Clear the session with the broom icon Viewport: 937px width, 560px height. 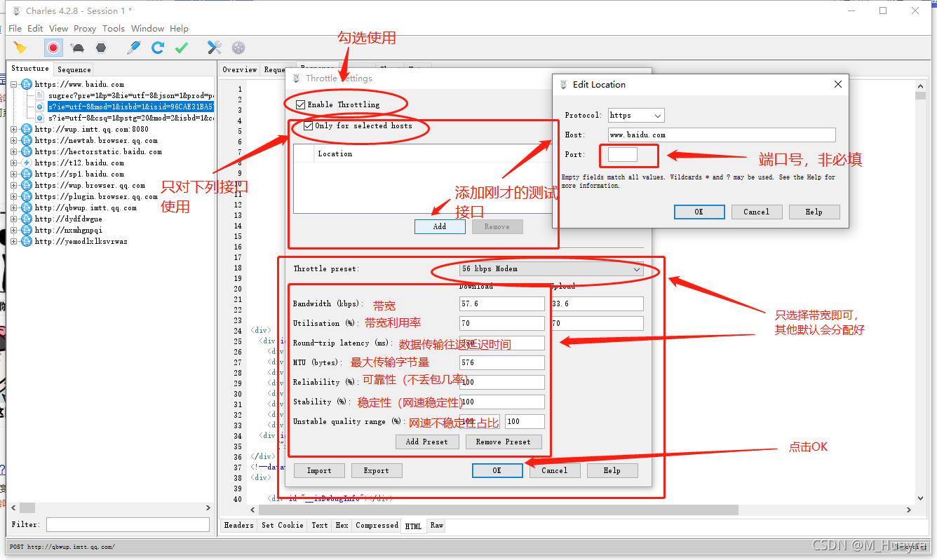tap(20, 48)
